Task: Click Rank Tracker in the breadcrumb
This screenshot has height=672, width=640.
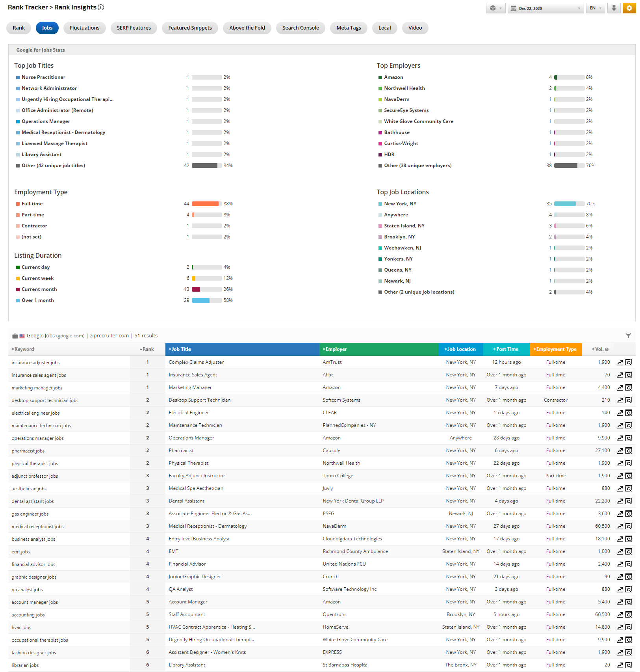Action: (x=28, y=7)
